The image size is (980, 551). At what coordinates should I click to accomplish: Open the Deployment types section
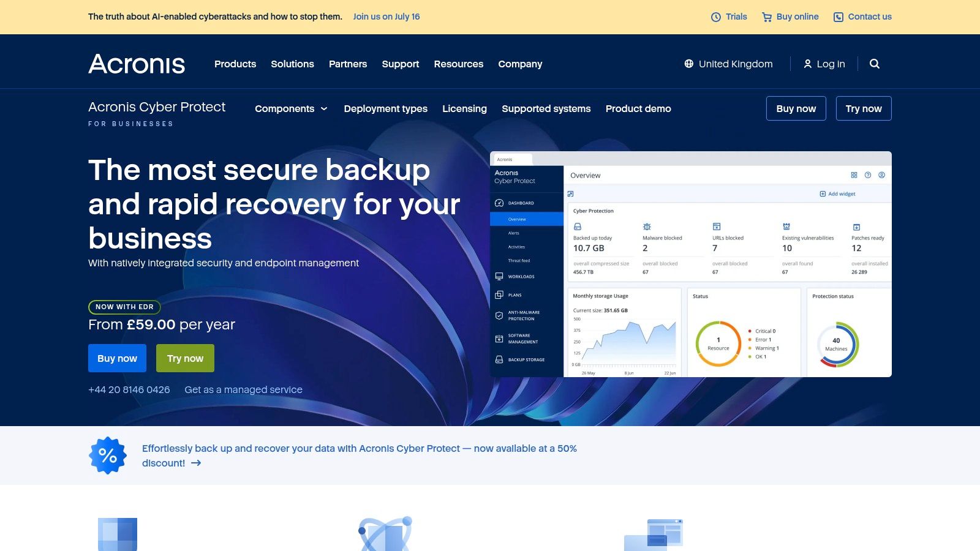(x=385, y=108)
